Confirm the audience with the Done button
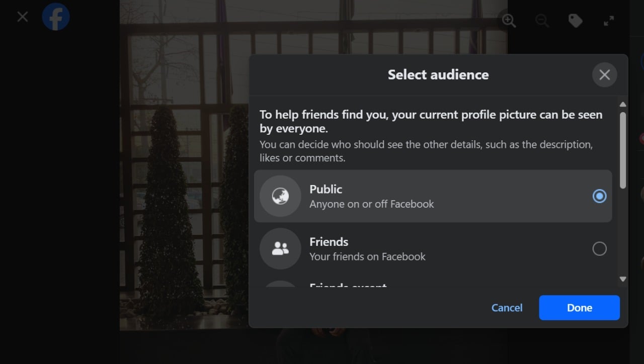Viewport: 644px width, 364px height. pos(580,308)
